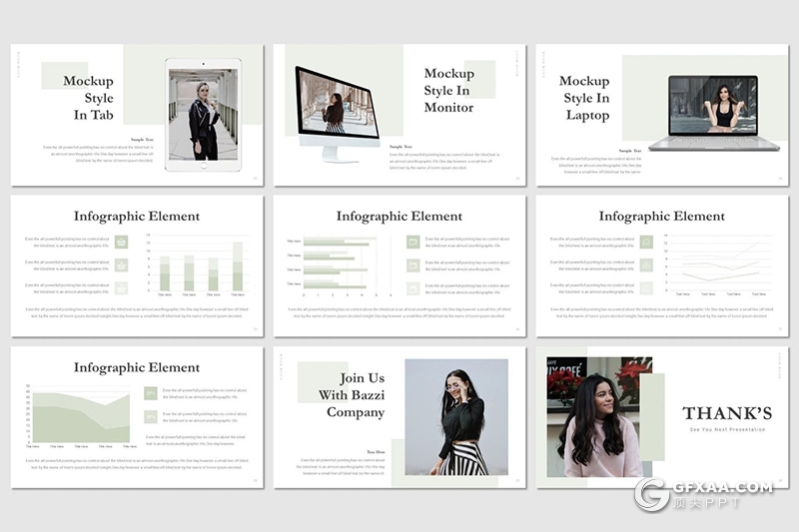Screen dimensions: 799x532
Task: Select the Join Us With Bazzi Company slide
Action: [x=399, y=417]
